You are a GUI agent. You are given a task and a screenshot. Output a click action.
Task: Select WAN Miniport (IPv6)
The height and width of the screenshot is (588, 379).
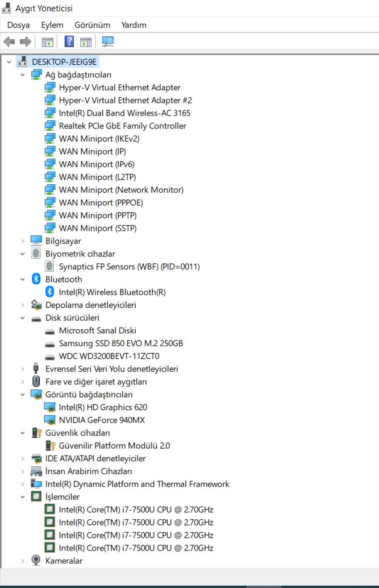[x=97, y=164]
